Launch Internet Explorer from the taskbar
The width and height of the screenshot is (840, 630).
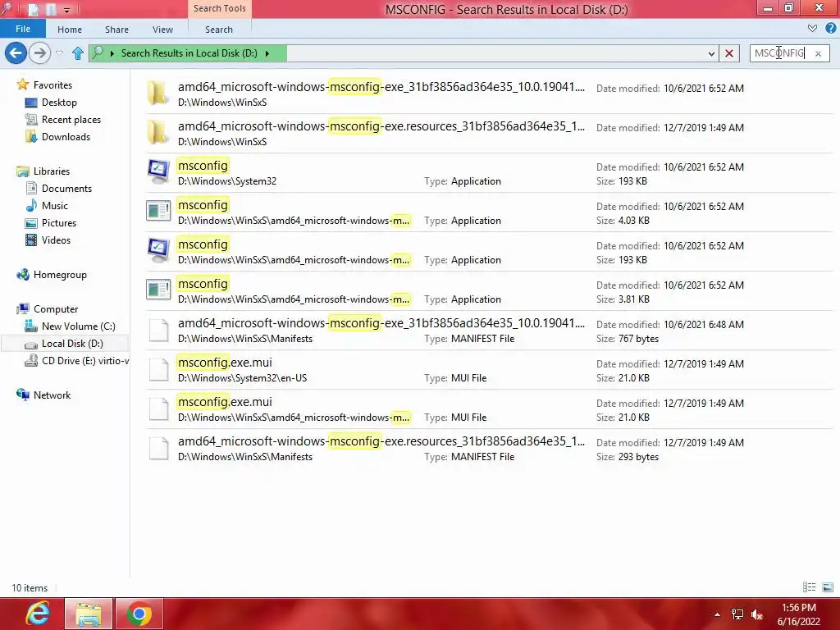[x=38, y=614]
